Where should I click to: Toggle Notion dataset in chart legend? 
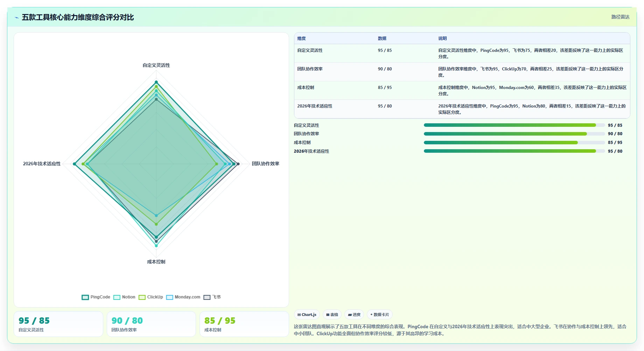(x=124, y=297)
